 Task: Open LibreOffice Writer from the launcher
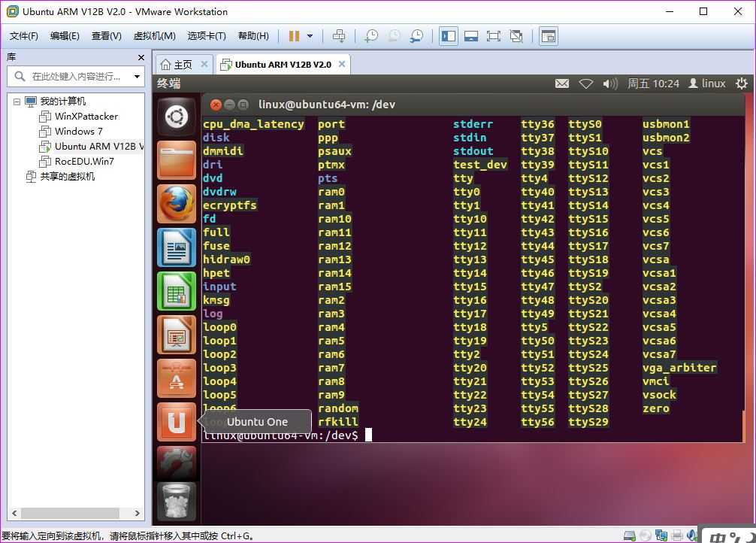click(x=177, y=247)
